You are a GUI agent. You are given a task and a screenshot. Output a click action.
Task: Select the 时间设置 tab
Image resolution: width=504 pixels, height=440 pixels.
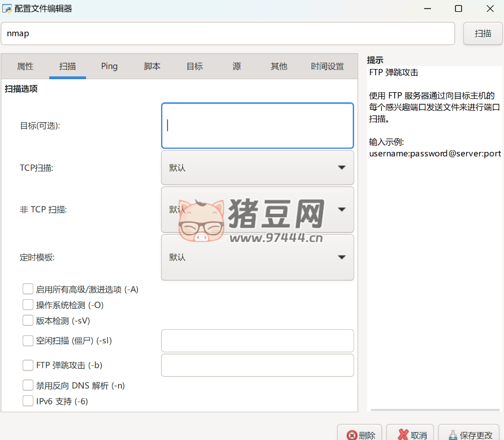(x=327, y=66)
